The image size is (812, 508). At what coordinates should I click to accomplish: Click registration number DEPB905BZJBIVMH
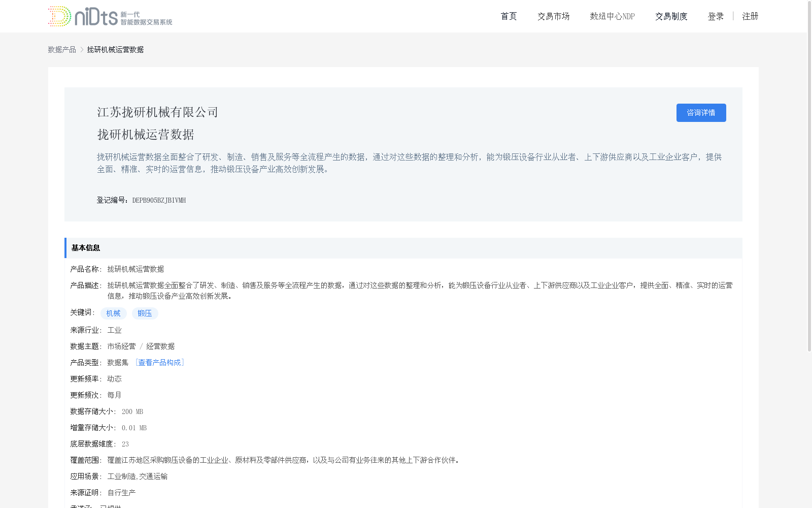[159, 200]
